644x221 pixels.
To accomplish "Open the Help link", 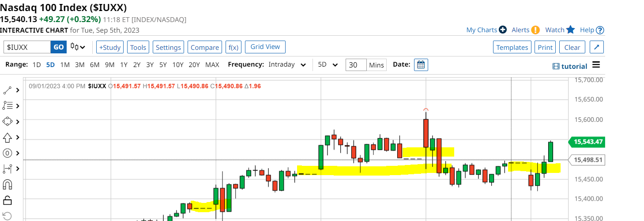I will (587, 30).
